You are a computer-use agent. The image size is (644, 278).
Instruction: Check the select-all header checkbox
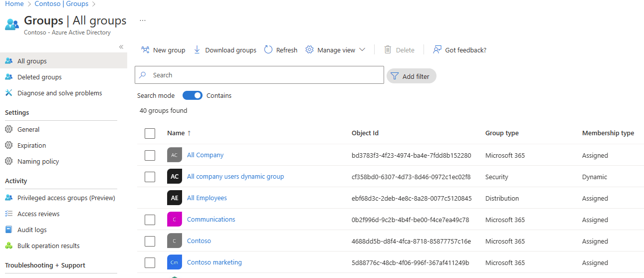click(150, 133)
